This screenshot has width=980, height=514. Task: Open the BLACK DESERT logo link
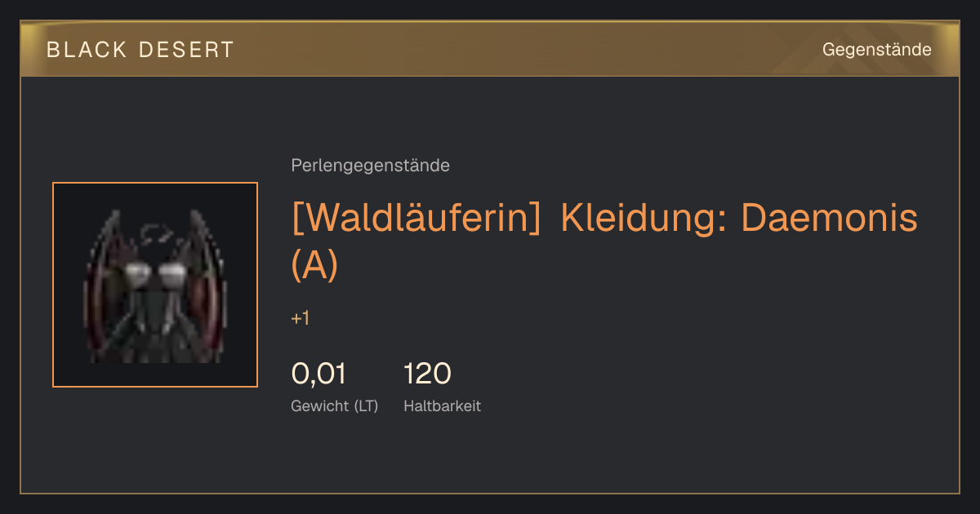click(x=140, y=50)
